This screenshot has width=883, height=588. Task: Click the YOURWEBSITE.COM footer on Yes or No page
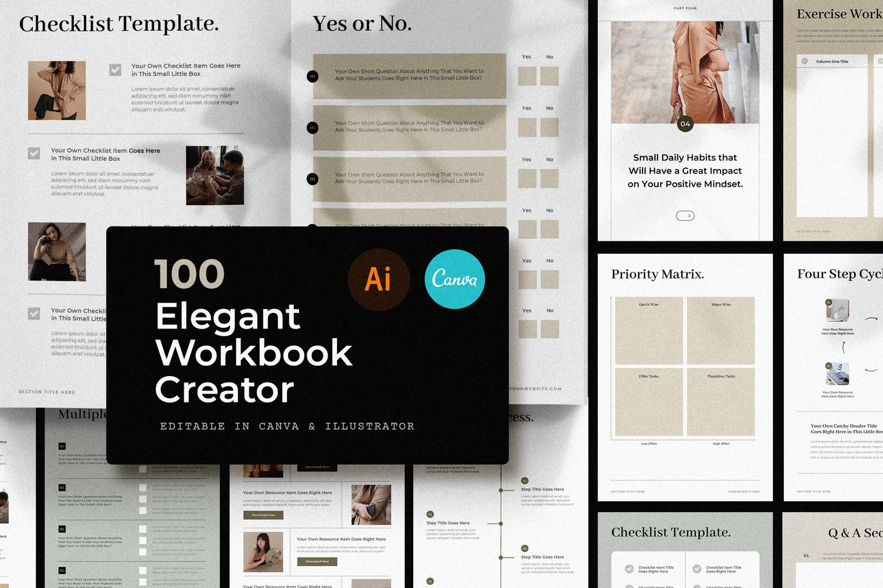(536, 389)
